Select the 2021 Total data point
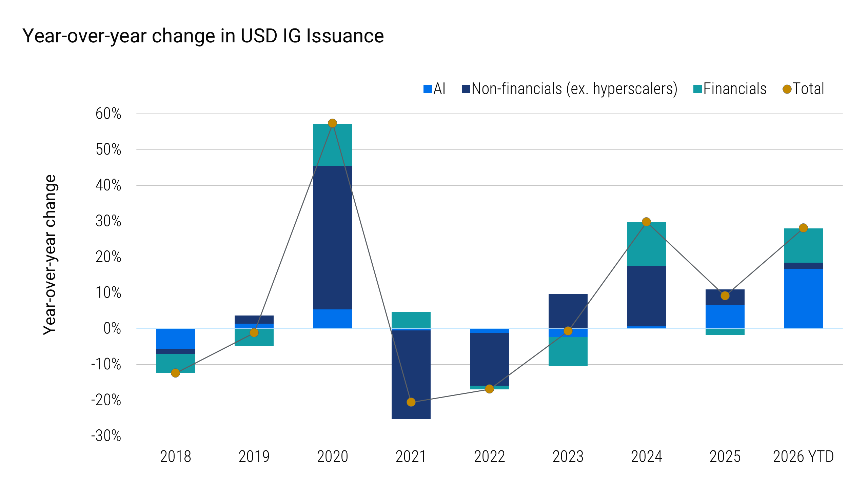Screen dimensions: 868x488 411,402
